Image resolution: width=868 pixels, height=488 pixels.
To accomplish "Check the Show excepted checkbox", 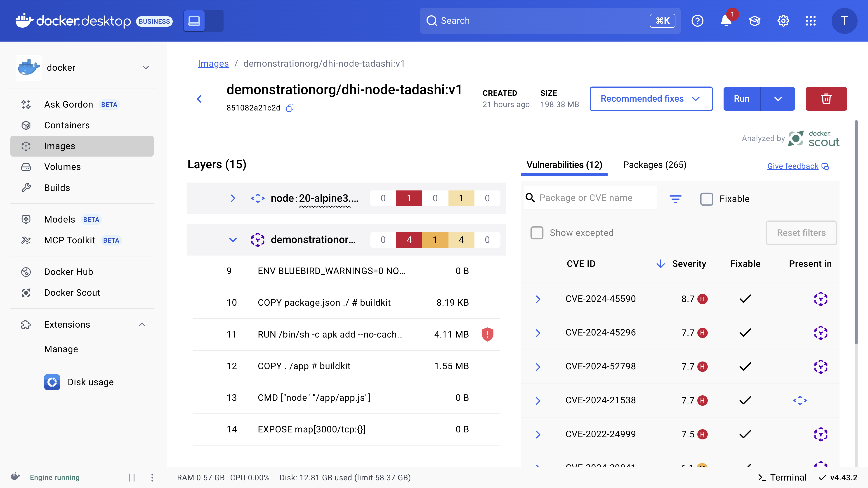I will [537, 233].
